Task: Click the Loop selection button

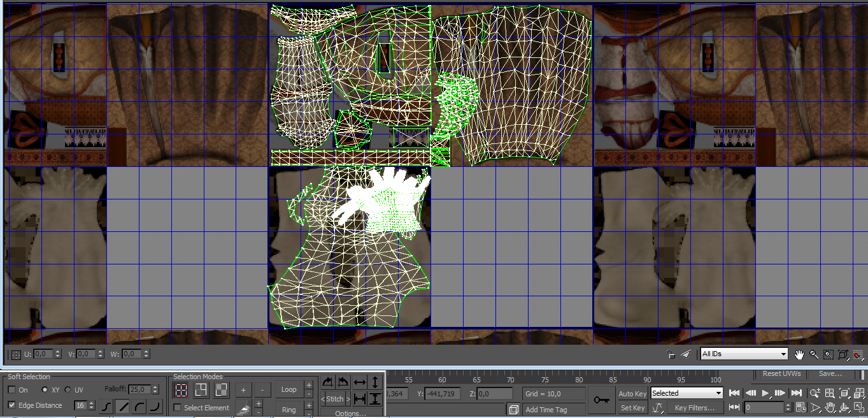Action: click(288, 389)
